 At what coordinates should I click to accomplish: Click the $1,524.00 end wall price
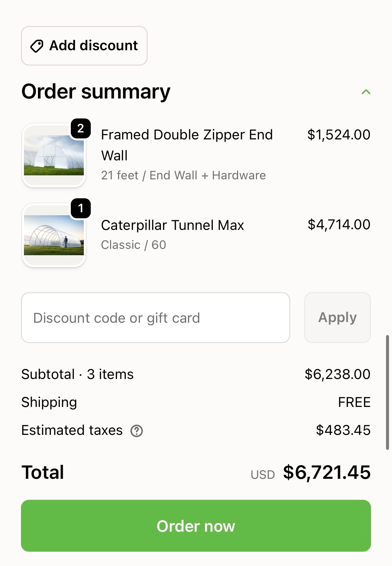point(338,135)
